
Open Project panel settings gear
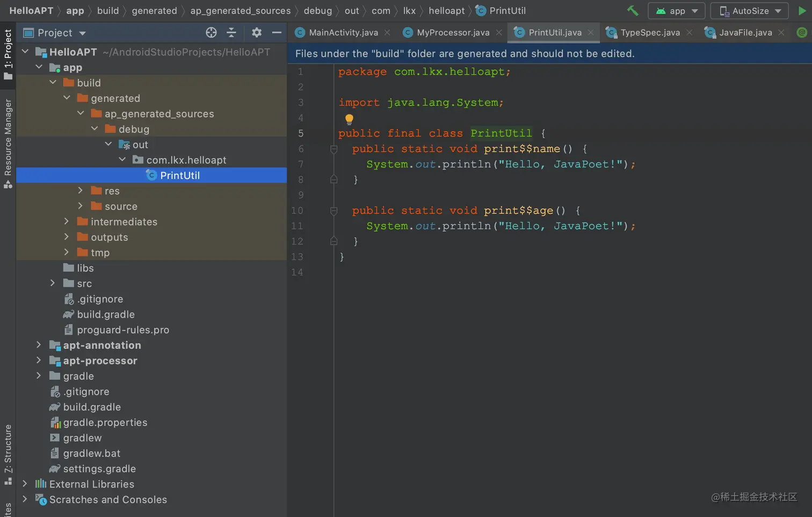pos(257,33)
